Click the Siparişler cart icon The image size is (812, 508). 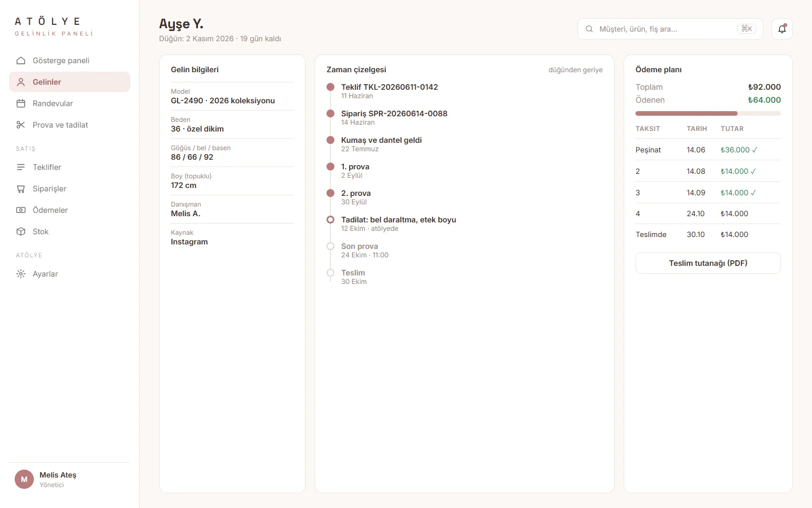(x=21, y=189)
